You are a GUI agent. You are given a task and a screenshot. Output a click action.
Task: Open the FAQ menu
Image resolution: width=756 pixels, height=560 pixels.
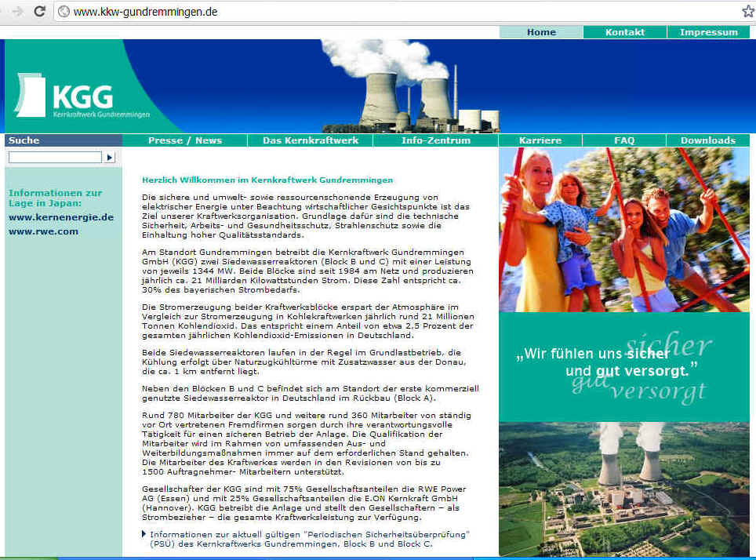point(624,140)
